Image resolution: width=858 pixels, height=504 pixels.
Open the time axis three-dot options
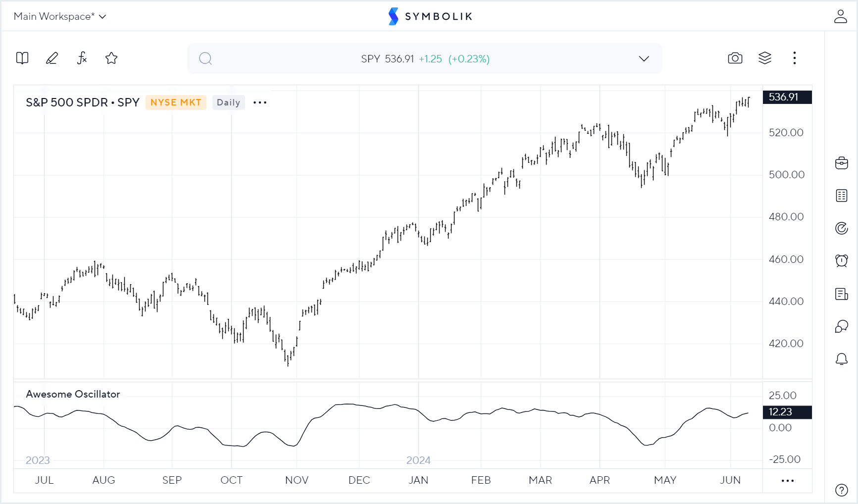pyautogui.click(x=788, y=481)
